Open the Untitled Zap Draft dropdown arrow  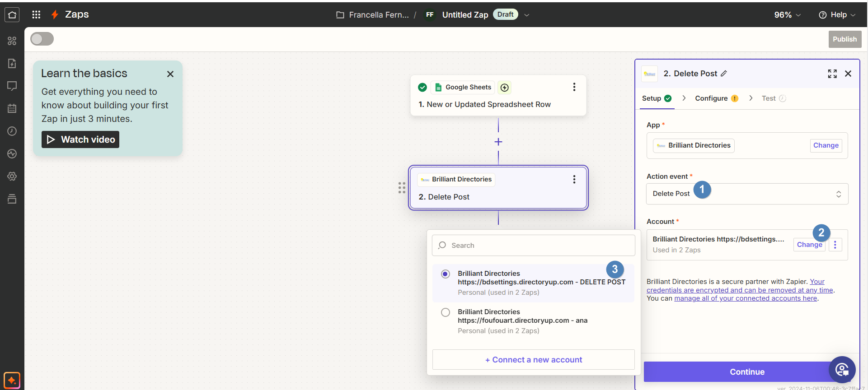(527, 15)
